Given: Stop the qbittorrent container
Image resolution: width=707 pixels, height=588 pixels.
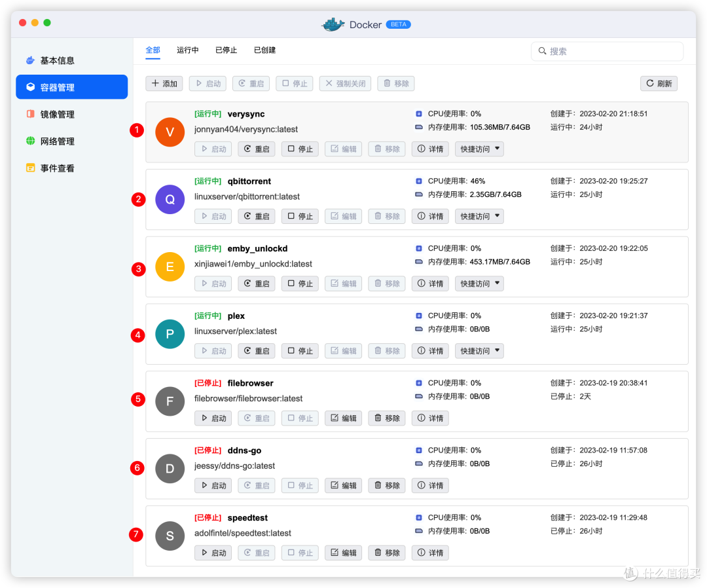Looking at the screenshot, I should coord(300,216).
